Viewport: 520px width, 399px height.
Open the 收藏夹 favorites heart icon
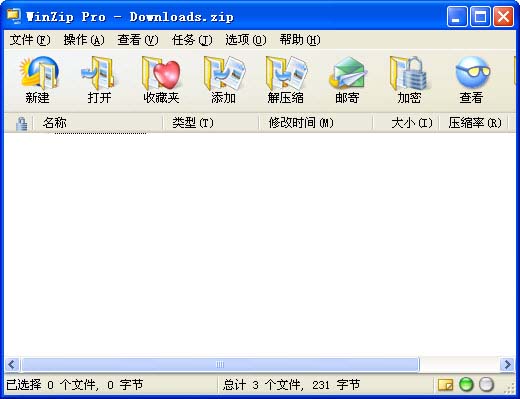[x=161, y=80]
